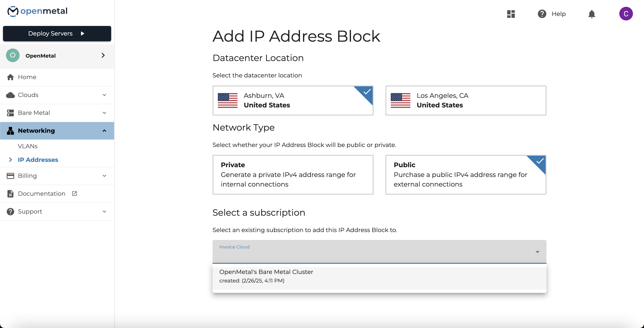
Task: Select IP Addresses in sidebar
Action: (38, 160)
